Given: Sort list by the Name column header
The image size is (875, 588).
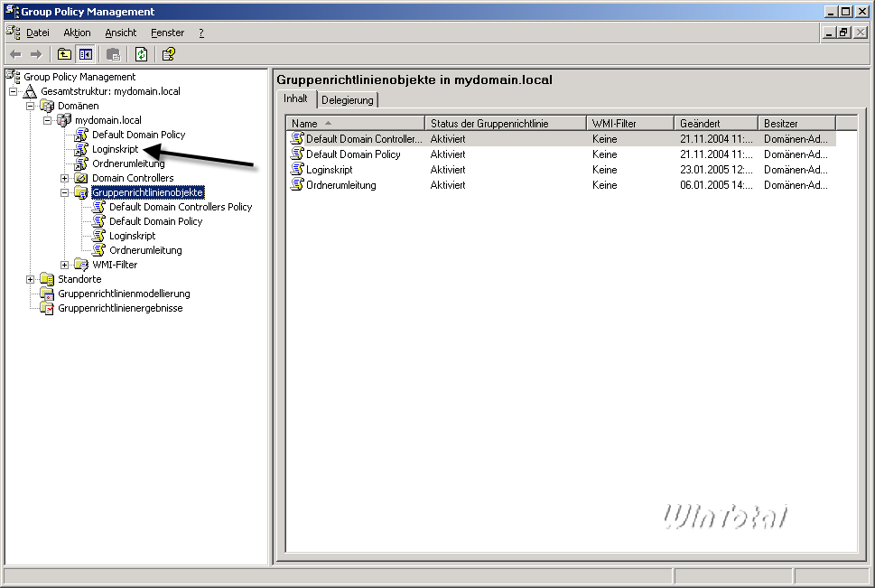Looking at the screenshot, I should (x=355, y=124).
